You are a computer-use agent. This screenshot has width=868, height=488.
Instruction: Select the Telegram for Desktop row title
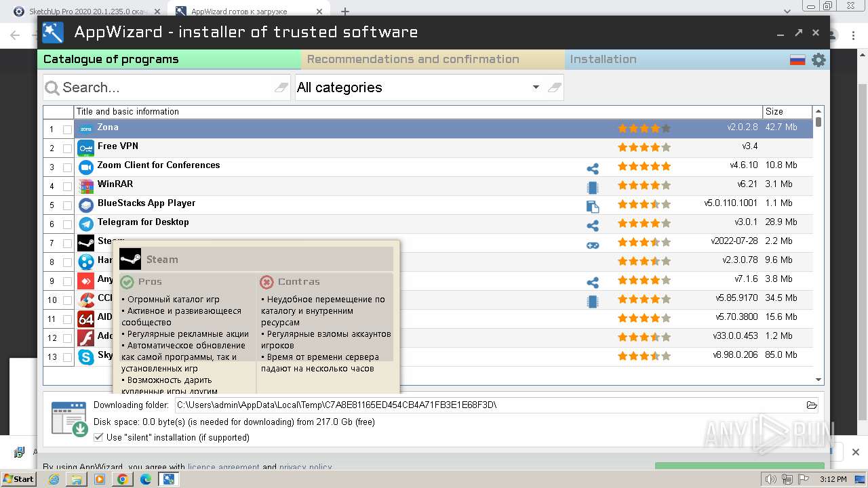point(143,222)
